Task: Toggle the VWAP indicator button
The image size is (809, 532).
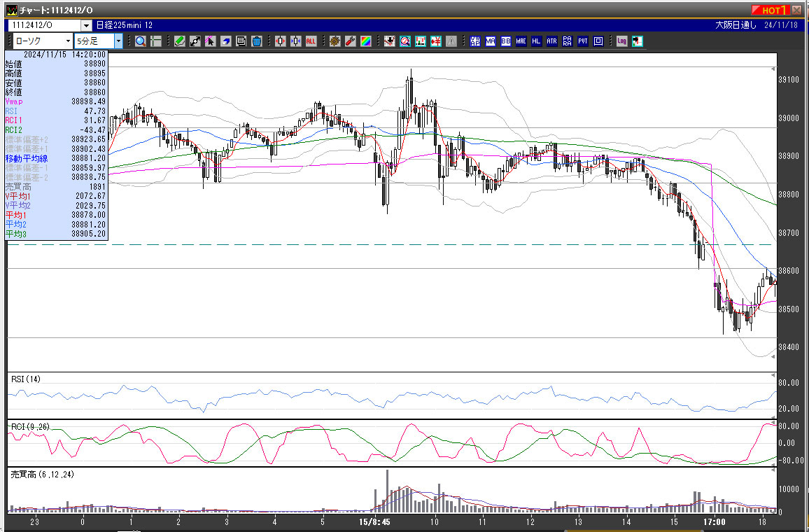Action: pyautogui.click(x=475, y=41)
